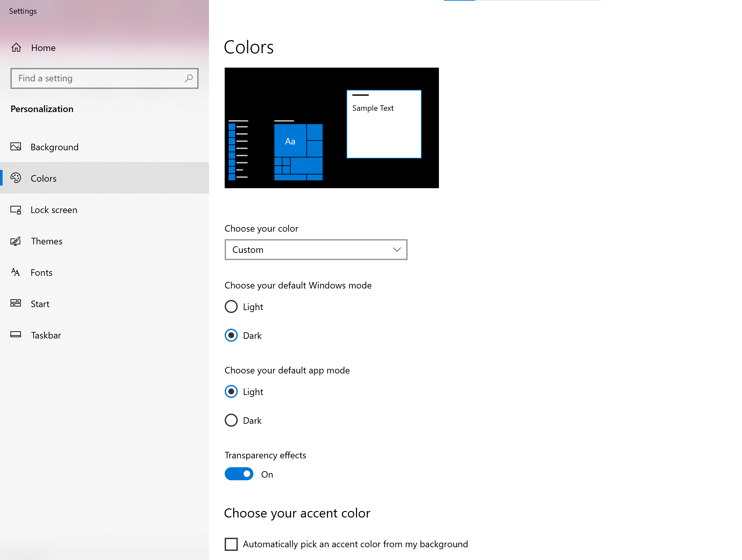The width and height of the screenshot is (742, 560).
Task: Click the Start tiles icon
Action: pos(16,303)
